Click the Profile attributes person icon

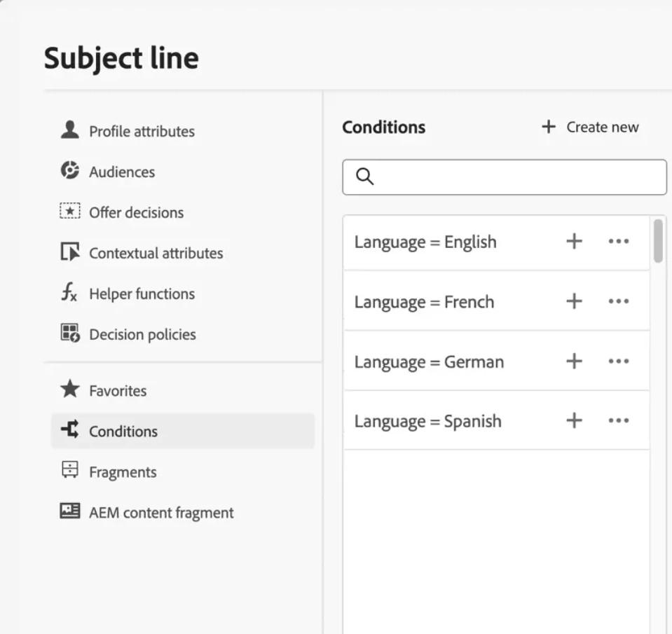tap(69, 130)
